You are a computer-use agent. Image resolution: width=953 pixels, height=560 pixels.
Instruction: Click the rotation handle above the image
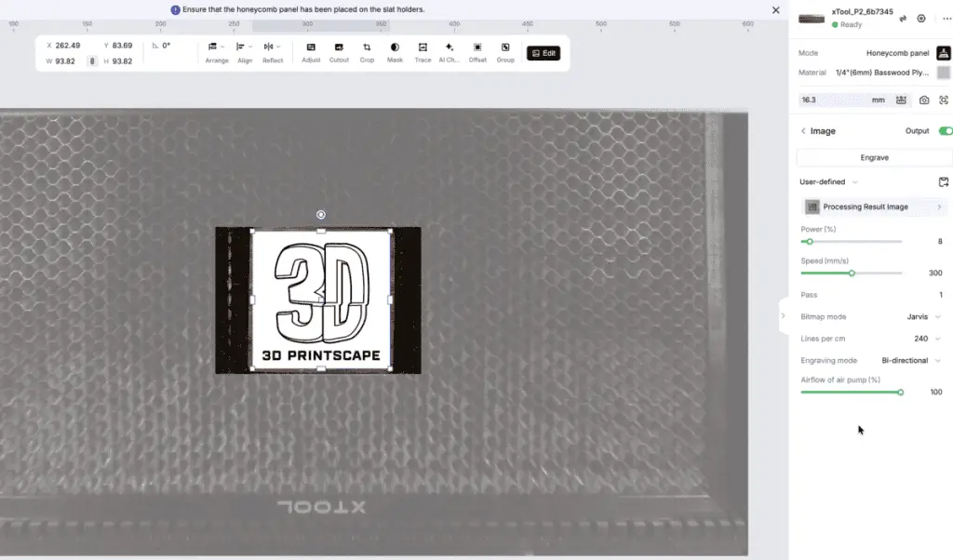coord(321,214)
